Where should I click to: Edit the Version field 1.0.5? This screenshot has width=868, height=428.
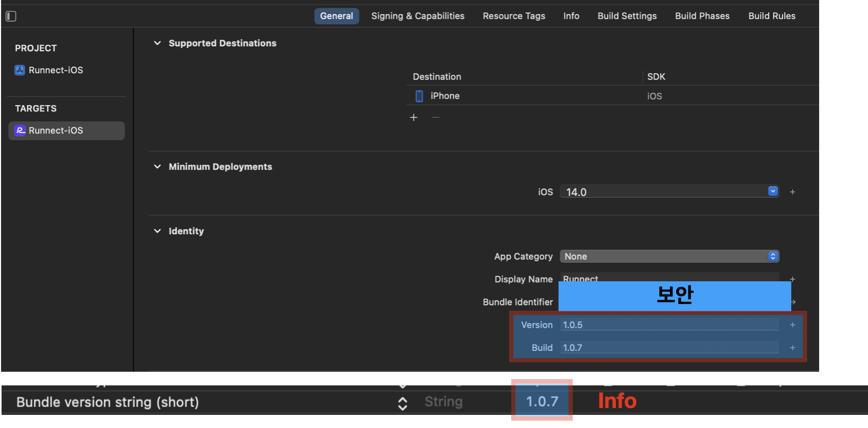coord(669,325)
